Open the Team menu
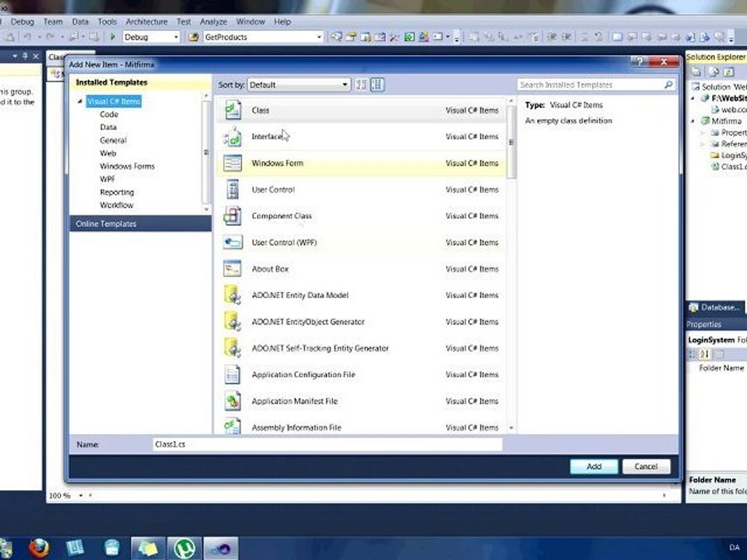 point(53,22)
